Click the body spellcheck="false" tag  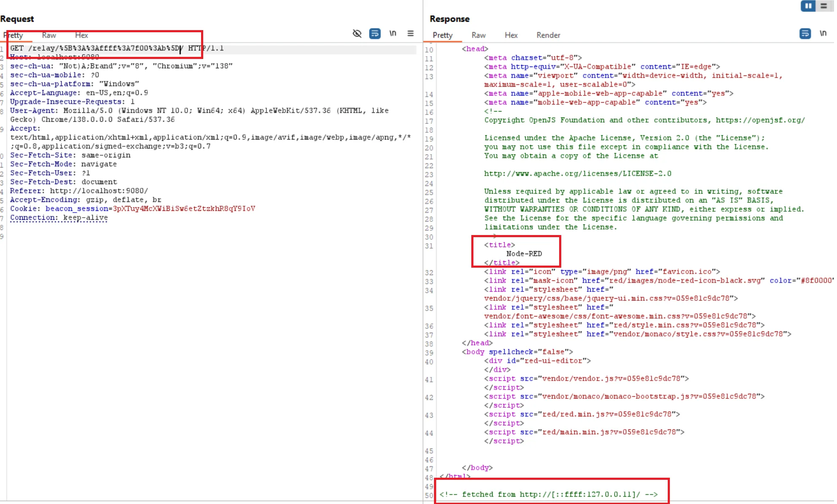(518, 352)
